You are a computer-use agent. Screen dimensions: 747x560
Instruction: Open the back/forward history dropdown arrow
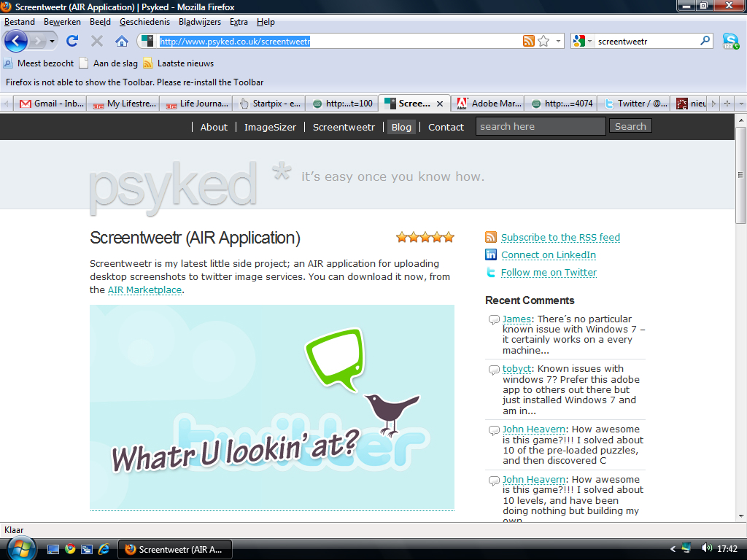[53, 41]
